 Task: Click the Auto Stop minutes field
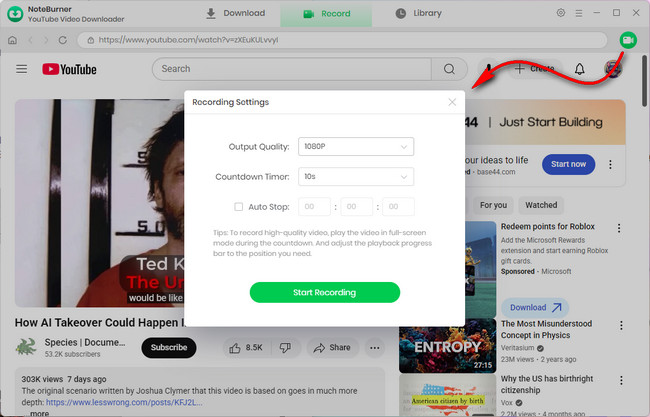357,206
